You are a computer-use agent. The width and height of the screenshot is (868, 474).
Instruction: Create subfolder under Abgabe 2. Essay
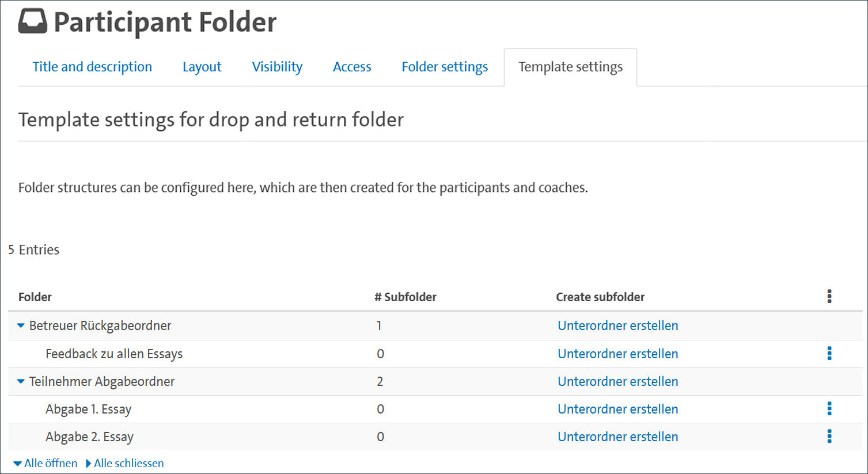pyautogui.click(x=617, y=437)
